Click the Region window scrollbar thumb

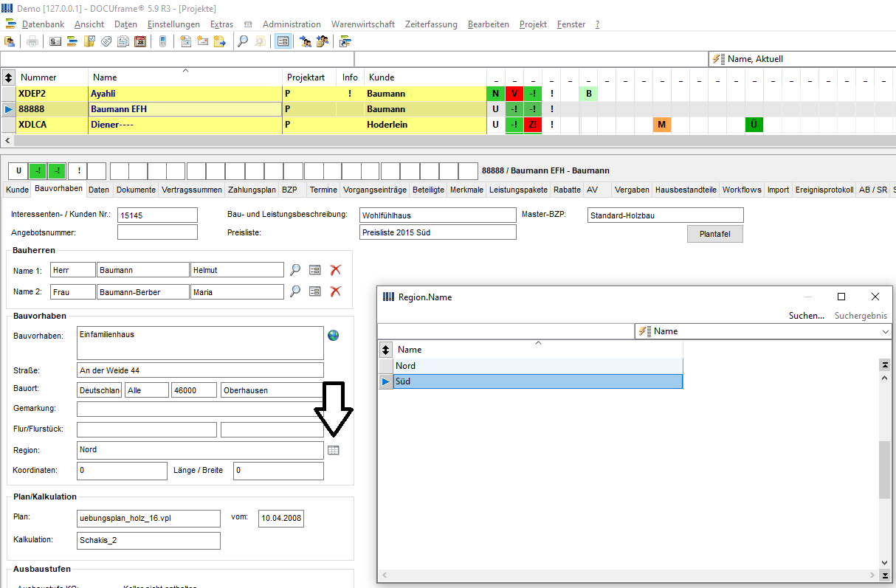(884, 470)
